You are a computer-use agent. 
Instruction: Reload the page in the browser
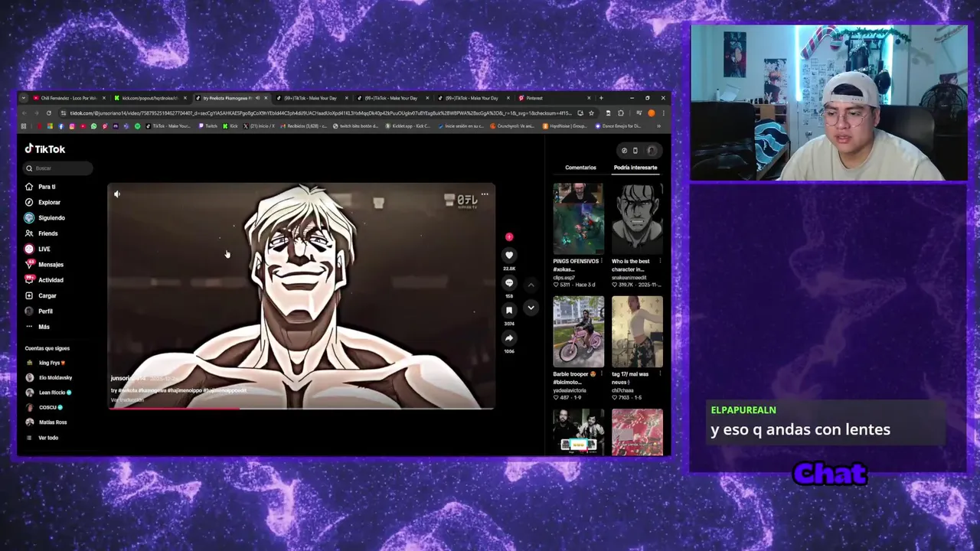(x=48, y=113)
